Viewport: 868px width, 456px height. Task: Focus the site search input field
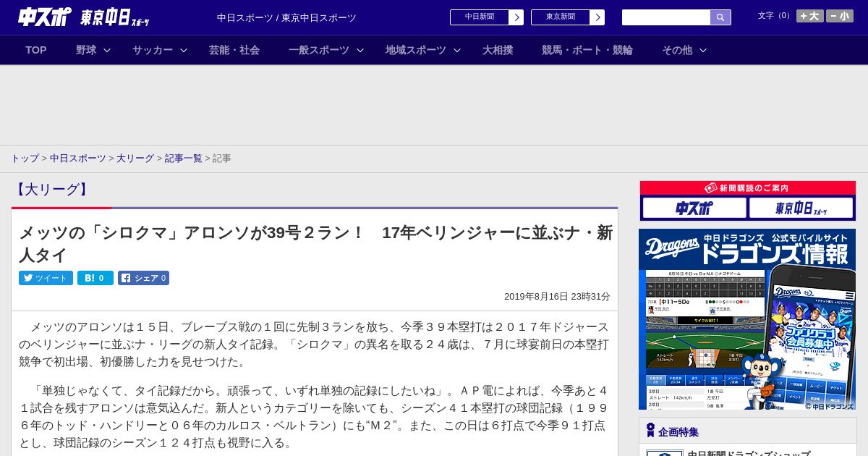click(666, 17)
